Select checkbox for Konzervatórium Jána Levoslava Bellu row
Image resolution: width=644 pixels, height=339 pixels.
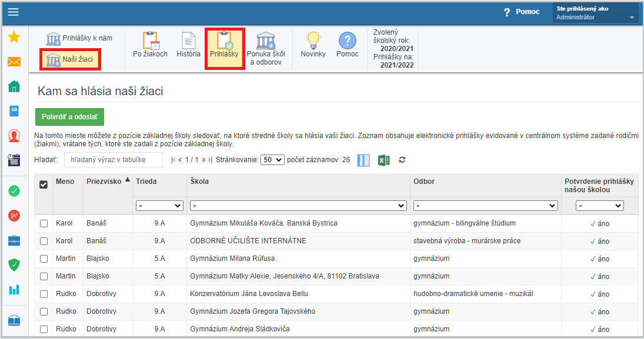tap(44, 294)
